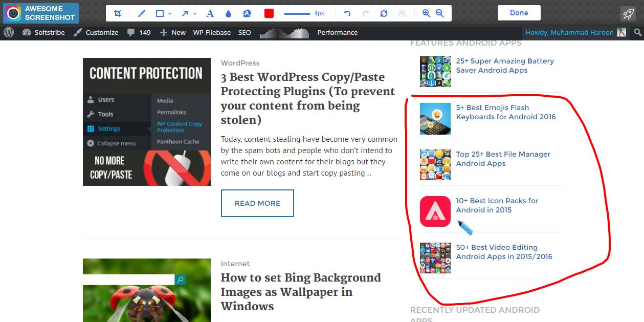Open the 10+ Best Icon Packs link
The width and height of the screenshot is (644, 322).
(497, 205)
